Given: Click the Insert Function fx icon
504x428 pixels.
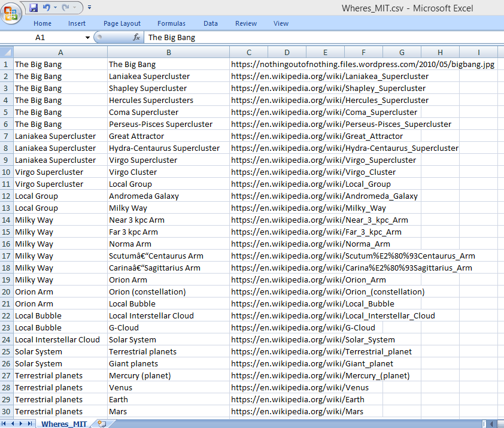Looking at the screenshot, I should pos(136,38).
